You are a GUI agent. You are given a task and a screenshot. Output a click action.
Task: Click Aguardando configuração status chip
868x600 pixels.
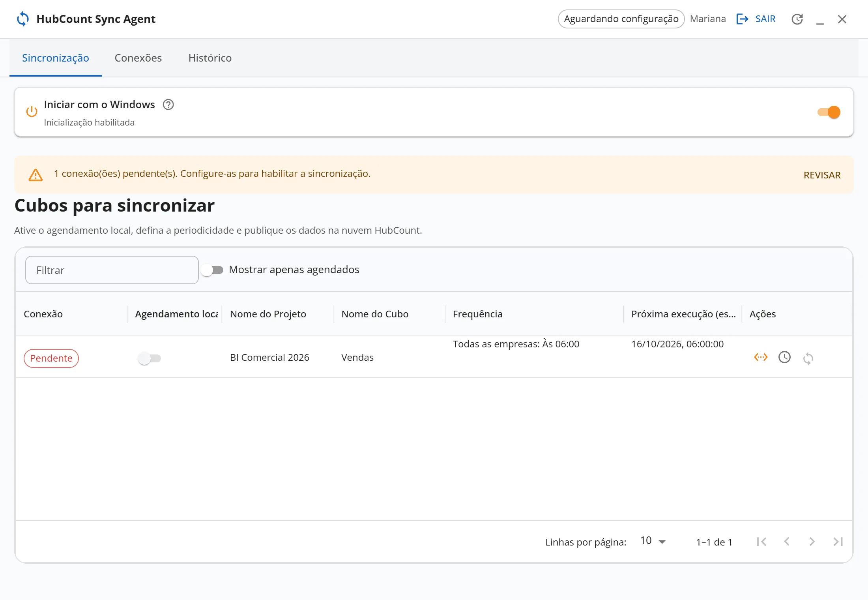(621, 19)
